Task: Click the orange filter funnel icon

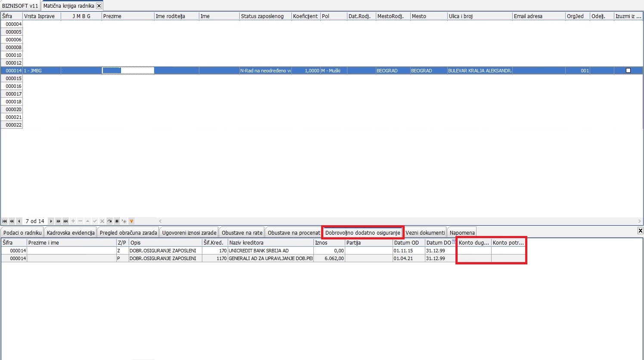Action: tap(131, 221)
